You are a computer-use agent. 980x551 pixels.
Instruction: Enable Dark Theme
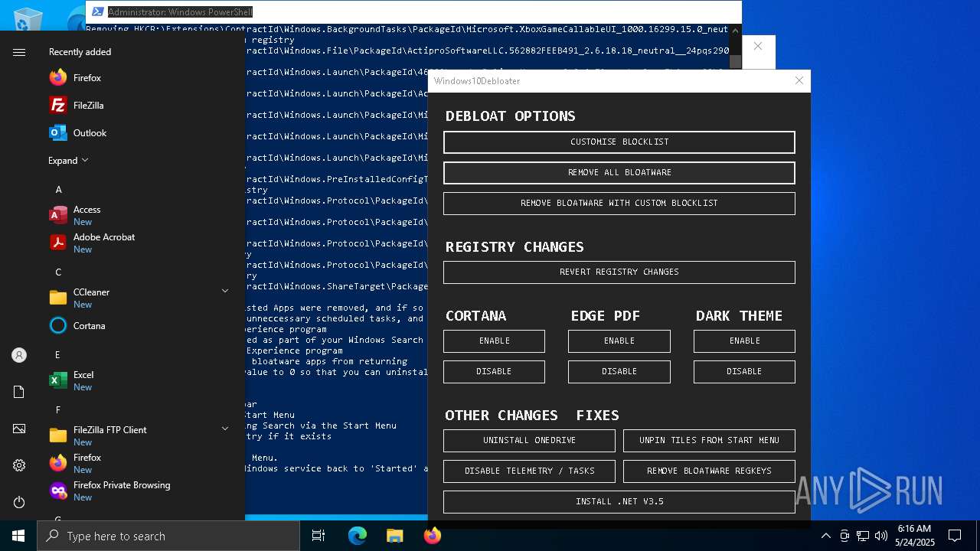click(x=744, y=341)
